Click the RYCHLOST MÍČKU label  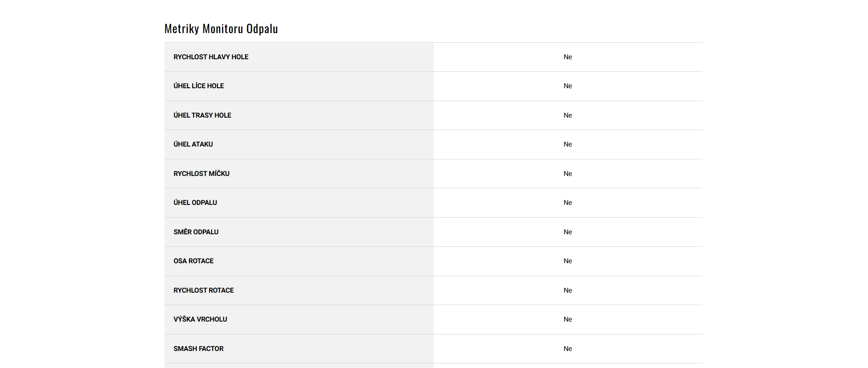click(201, 174)
